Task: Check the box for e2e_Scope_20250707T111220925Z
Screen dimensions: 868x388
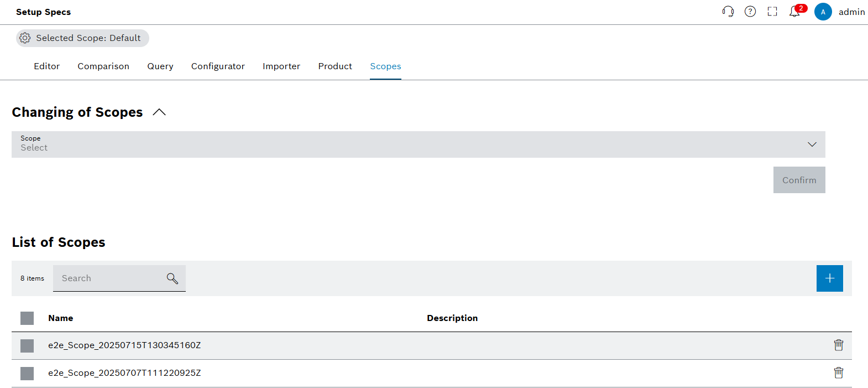Action: 27,374
